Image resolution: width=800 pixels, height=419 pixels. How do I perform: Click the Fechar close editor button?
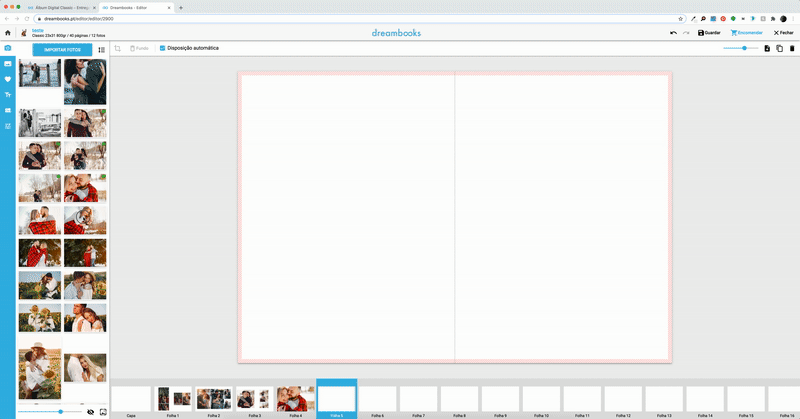[783, 33]
